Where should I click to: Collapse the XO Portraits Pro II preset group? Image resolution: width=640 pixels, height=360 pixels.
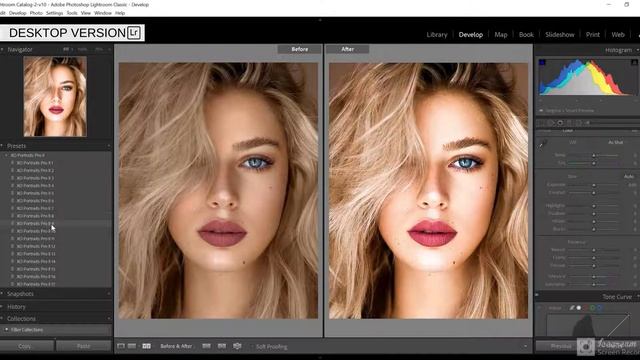[x=6, y=156]
